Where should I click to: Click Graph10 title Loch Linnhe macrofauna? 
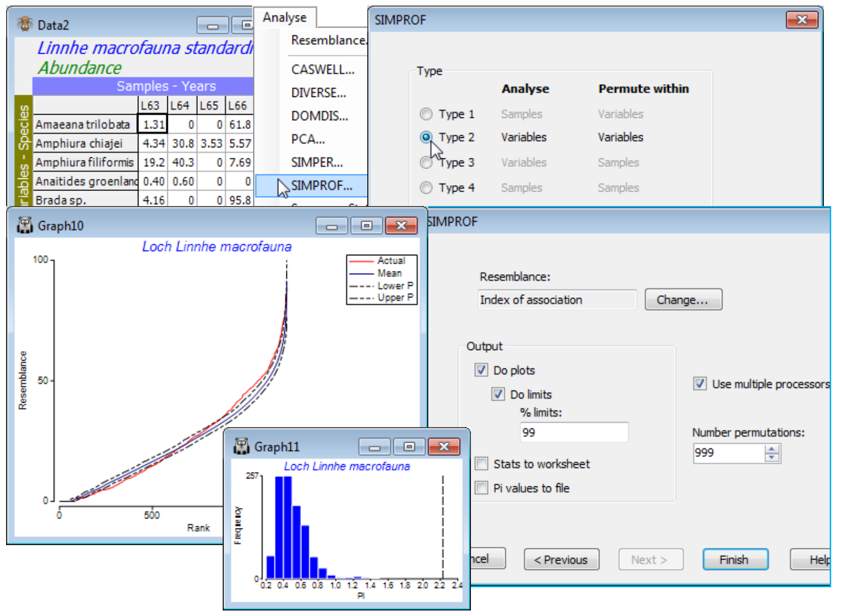pos(217,247)
